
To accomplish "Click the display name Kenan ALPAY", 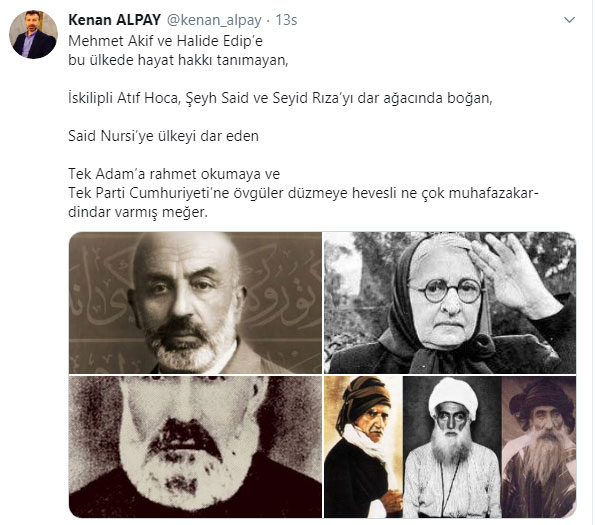I will click(115, 20).
